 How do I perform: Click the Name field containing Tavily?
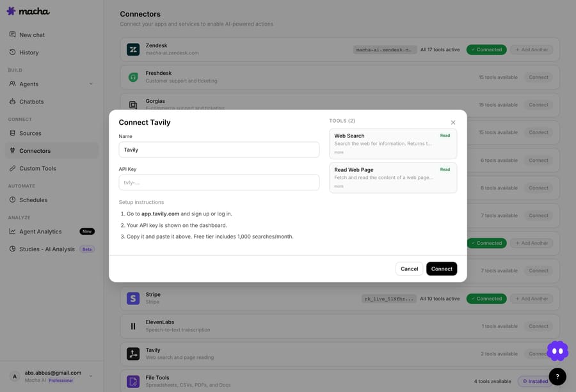(x=219, y=150)
